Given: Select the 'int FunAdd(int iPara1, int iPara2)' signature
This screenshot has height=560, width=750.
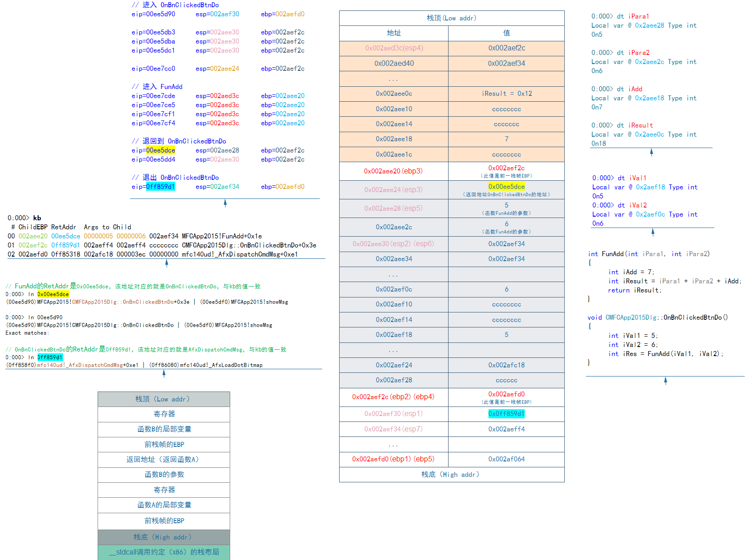Looking at the screenshot, I should point(649,254).
